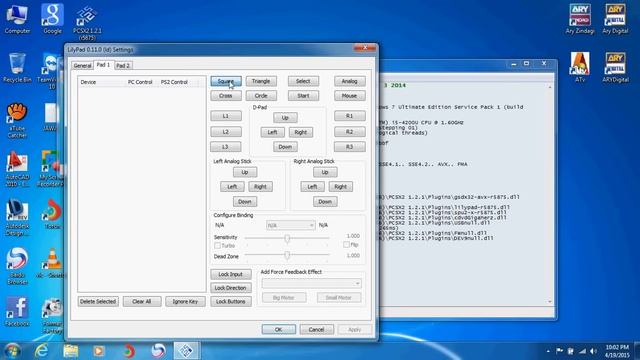Bind the L3 button
This screenshot has height=360, width=640.
[x=226, y=147]
